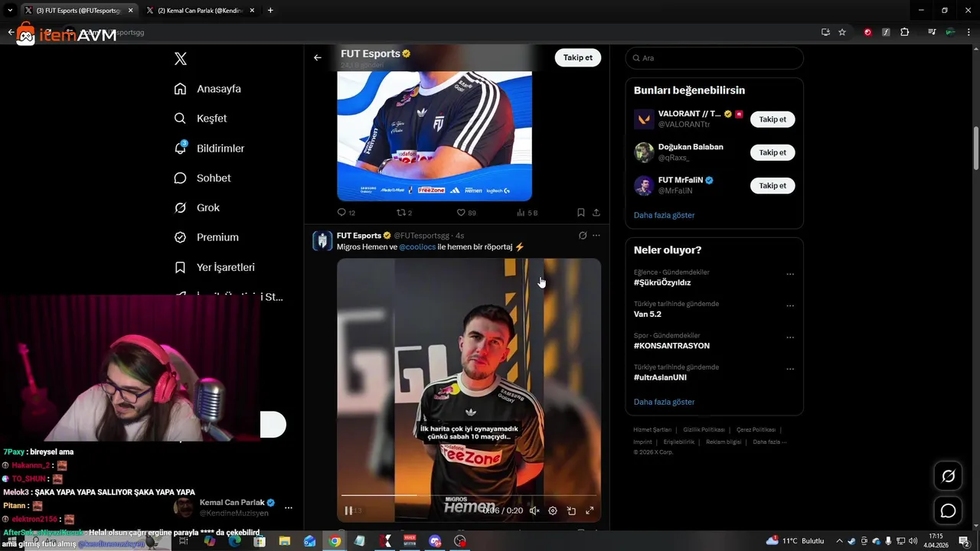Viewport: 980px width, 551px height.
Task: Click Chrome icon in taskbar
Action: 335,541
